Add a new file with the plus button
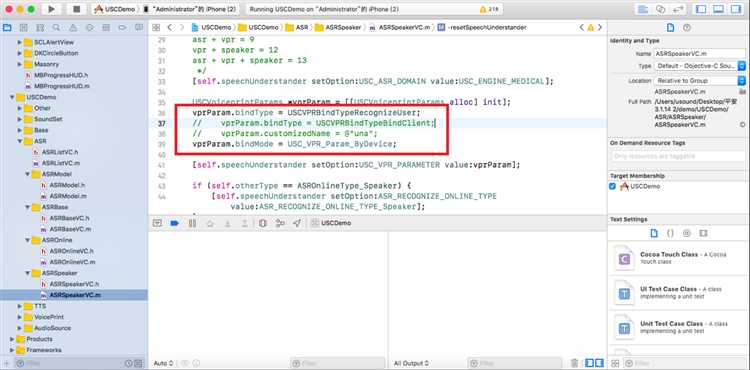The height and width of the screenshot is (370, 750). pyautogui.click(x=6, y=363)
